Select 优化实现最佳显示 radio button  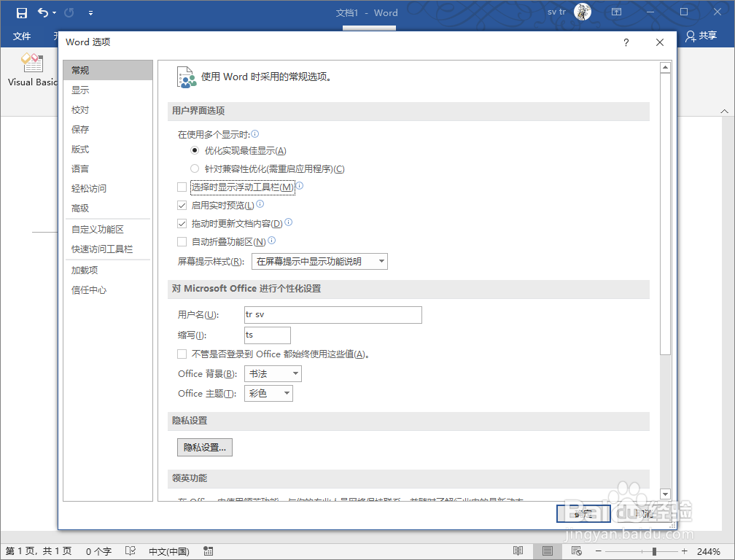coord(195,150)
